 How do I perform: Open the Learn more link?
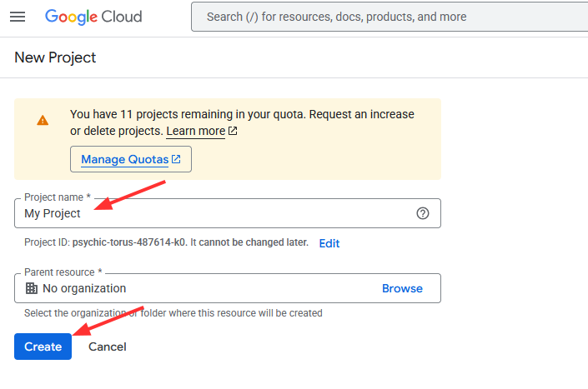195,132
